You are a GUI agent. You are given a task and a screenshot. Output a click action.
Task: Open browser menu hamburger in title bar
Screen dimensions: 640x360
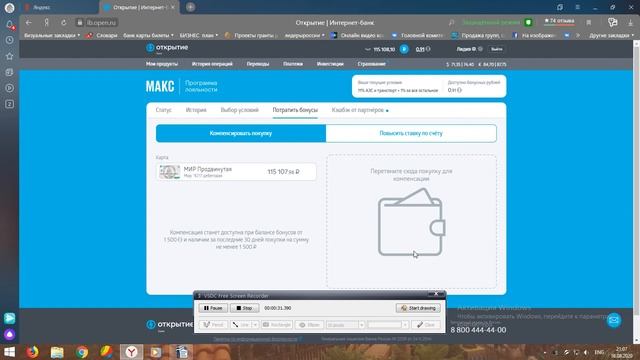(x=577, y=7)
